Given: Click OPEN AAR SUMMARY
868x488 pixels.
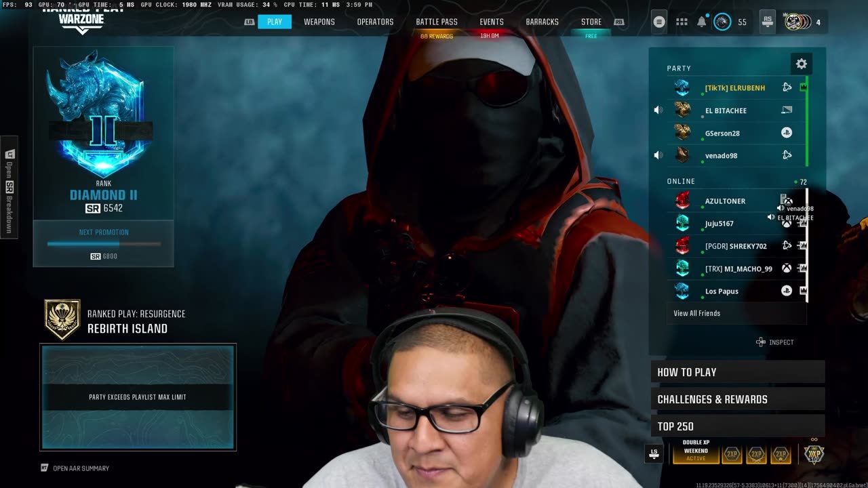Looking at the screenshot, I should coord(75,468).
